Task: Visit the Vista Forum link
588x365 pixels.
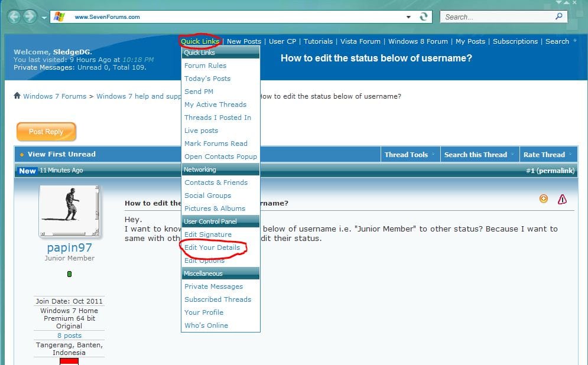Action: pyautogui.click(x=360, y=41)
